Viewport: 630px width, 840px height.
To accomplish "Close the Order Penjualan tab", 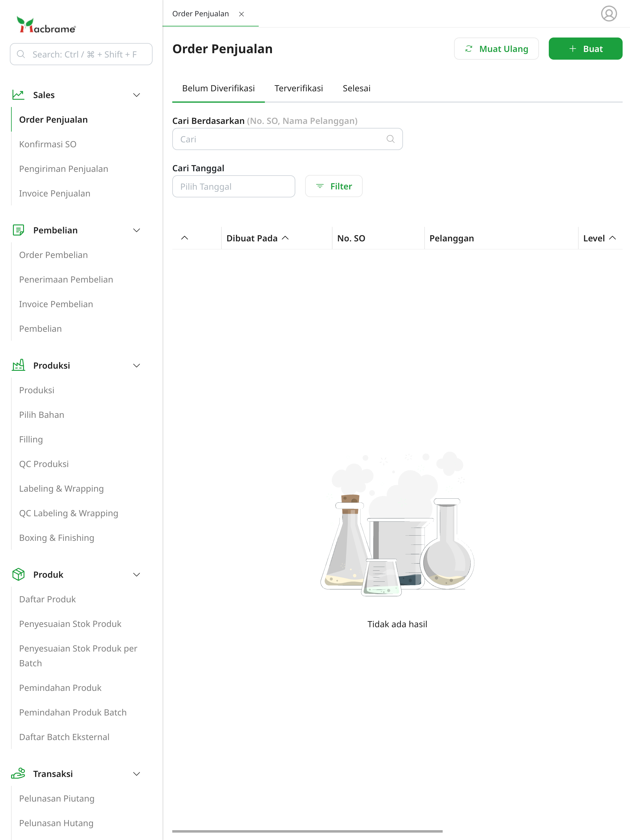I will 241,14.
